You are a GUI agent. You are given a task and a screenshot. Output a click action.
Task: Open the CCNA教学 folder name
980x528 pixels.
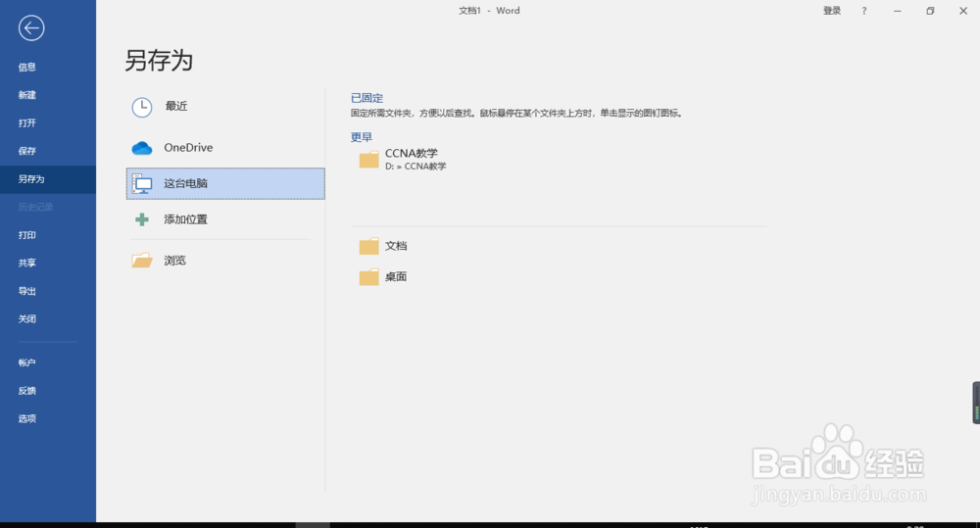[412, 153]
